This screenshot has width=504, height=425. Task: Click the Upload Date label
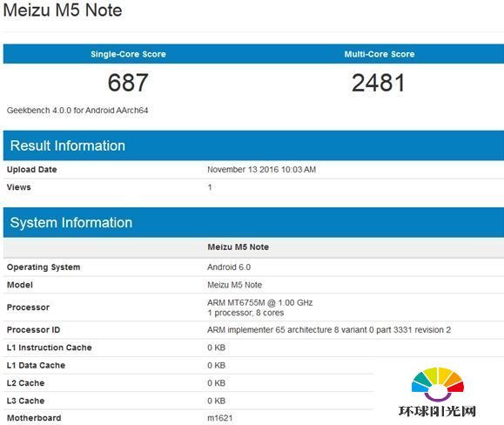pos(32,170)
